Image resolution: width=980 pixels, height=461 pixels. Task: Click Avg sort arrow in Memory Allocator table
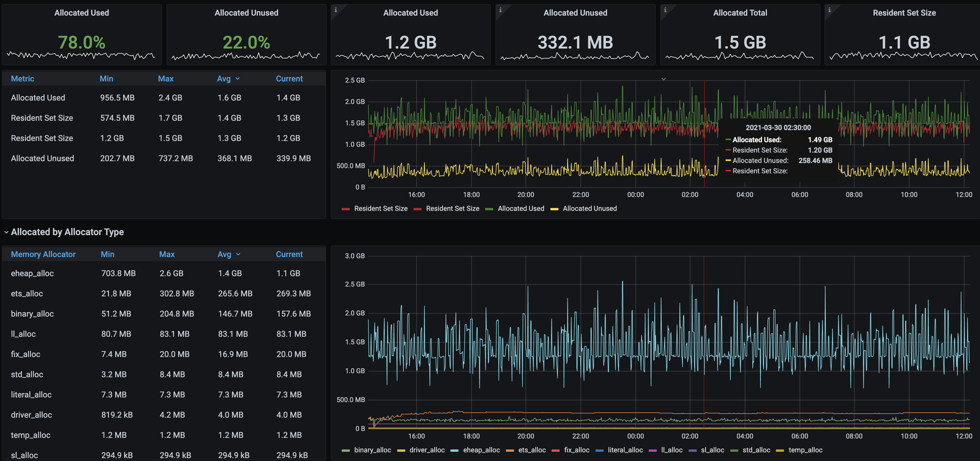(x=238, y=254)
